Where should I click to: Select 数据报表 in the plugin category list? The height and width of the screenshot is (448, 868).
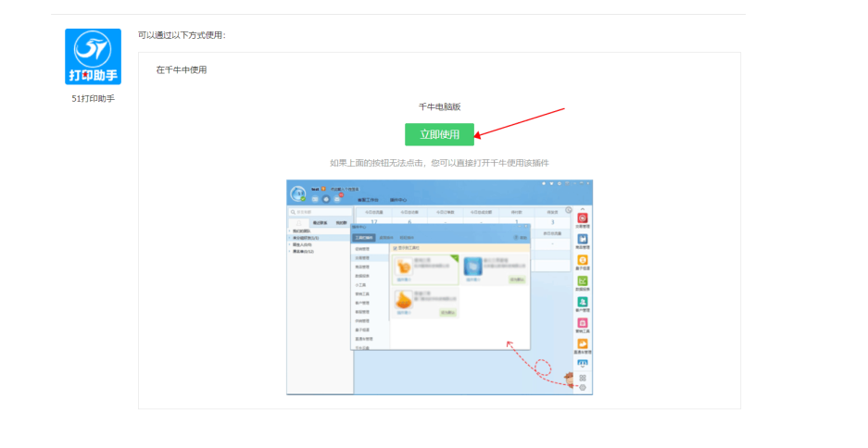tap(364, 276)
